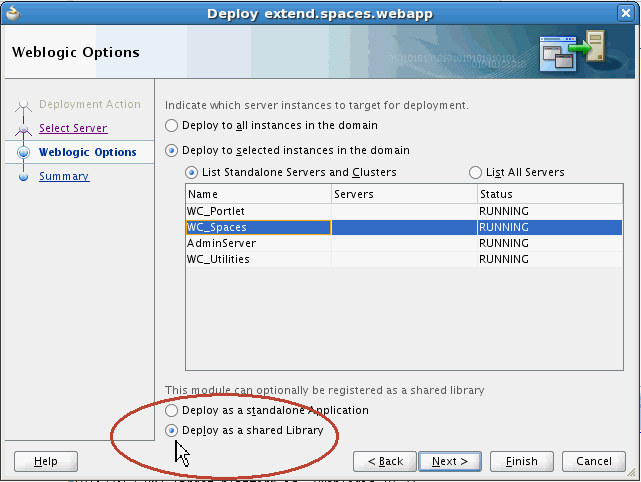This screenshot has width=641, height=482.
Task: Click RUNNING status of AdminServer
Action: 504,243
